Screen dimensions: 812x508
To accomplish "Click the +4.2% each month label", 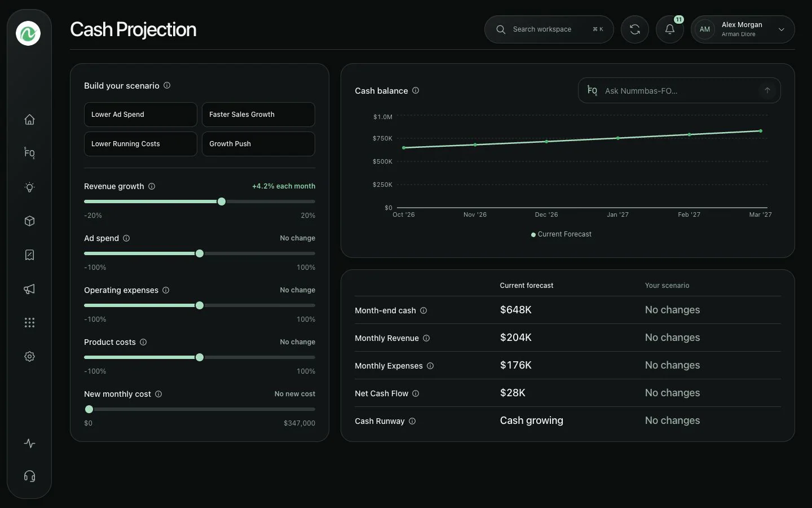I will (x=284, y=186).
